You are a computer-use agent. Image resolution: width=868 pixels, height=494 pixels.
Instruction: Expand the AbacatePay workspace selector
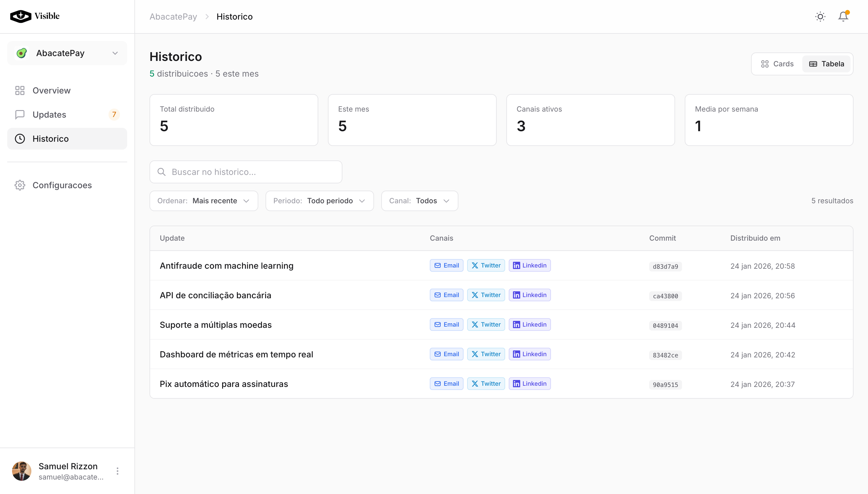(115, 53)
